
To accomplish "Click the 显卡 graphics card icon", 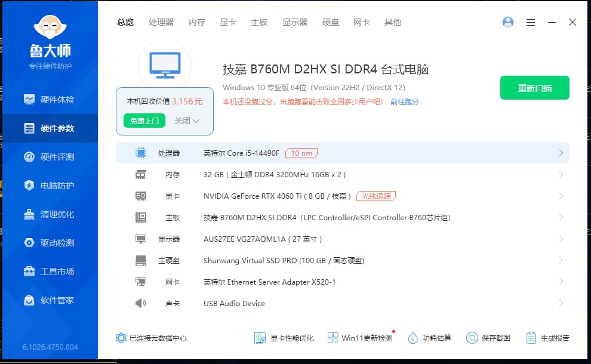I will pos(141,196).
